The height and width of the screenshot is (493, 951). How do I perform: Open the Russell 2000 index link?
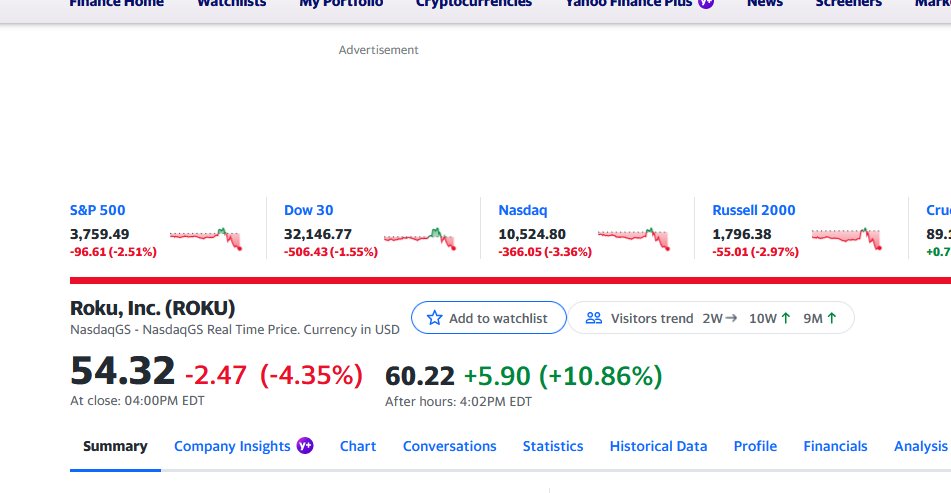[x=754, y=210]
